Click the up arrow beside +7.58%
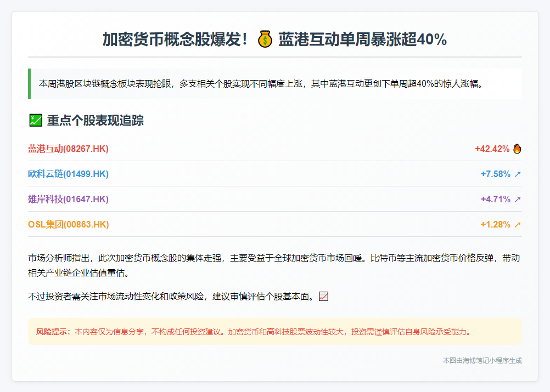Screen dimensions: 550x392 click(517, 174)
